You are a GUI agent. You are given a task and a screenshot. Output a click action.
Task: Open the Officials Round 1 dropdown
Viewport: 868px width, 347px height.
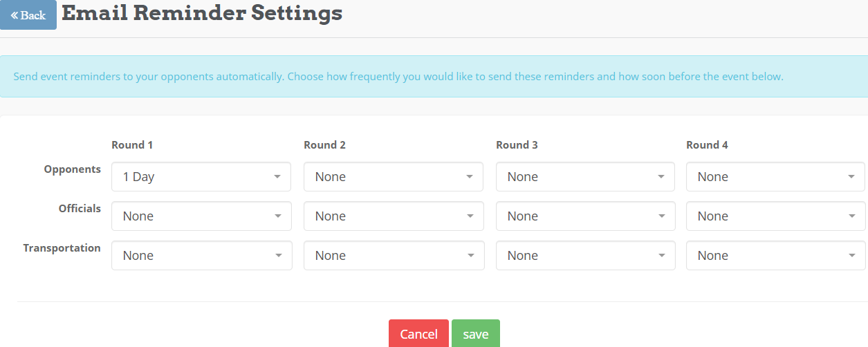(x=201, y=216)
